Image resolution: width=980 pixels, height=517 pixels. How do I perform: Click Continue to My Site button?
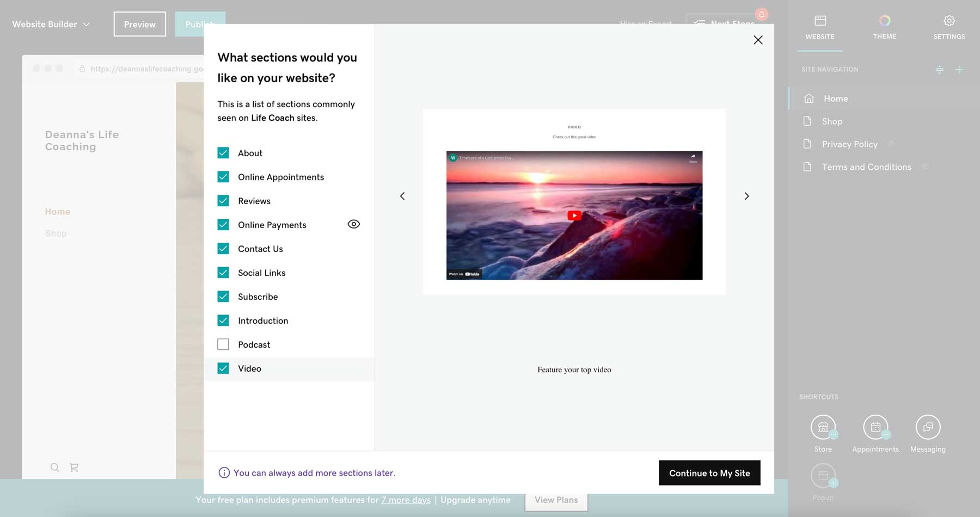pyautogui.click(x=709, y=473)
